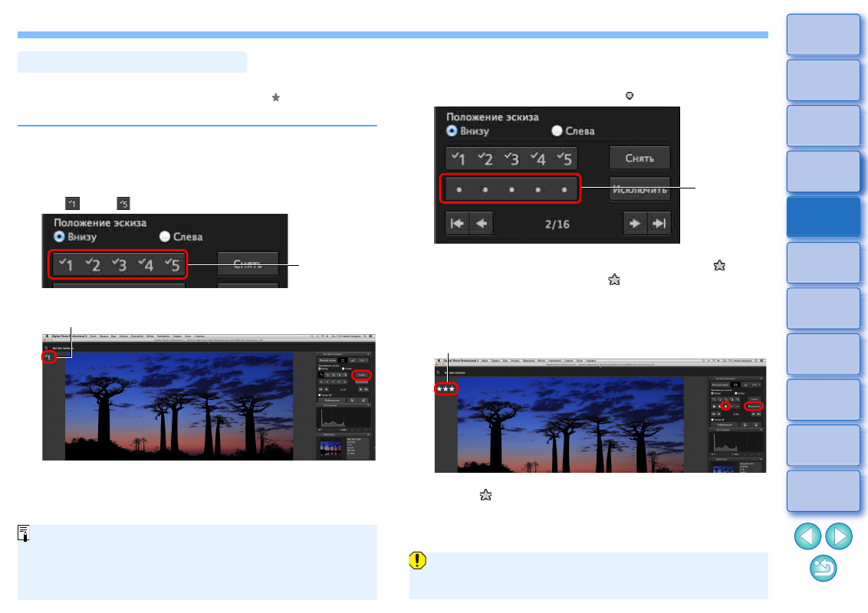Click the return-to-previous-view round icon
Image resolution: width=868 pixels, height=613 pixels.
click(824, 569)
